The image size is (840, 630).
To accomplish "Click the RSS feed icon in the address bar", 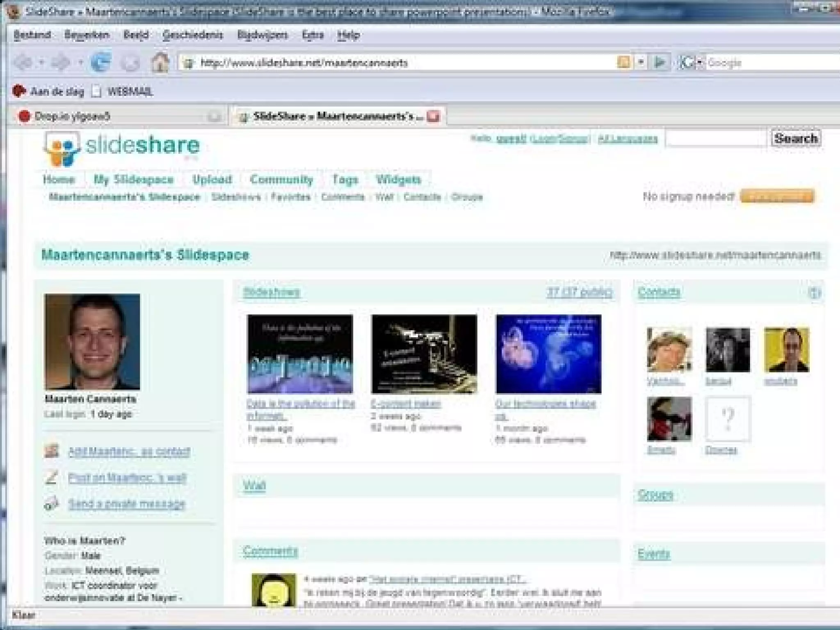I will pos(623,62).
